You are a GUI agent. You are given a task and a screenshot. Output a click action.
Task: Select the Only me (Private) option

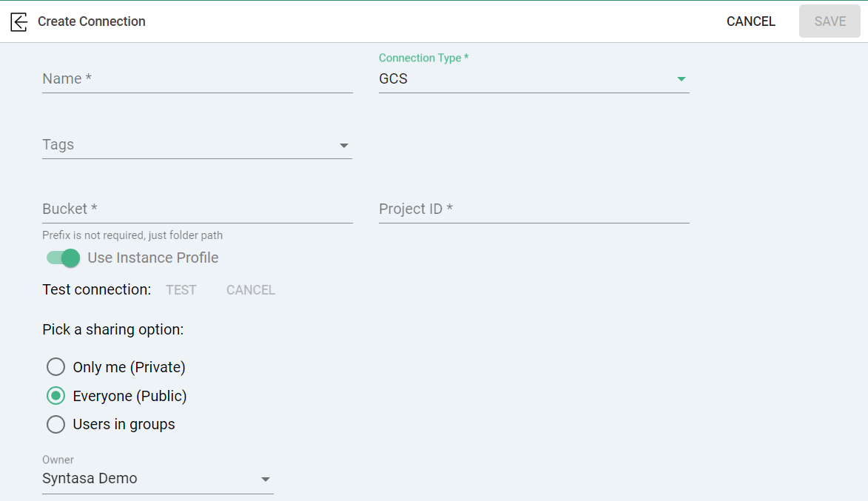56,367
